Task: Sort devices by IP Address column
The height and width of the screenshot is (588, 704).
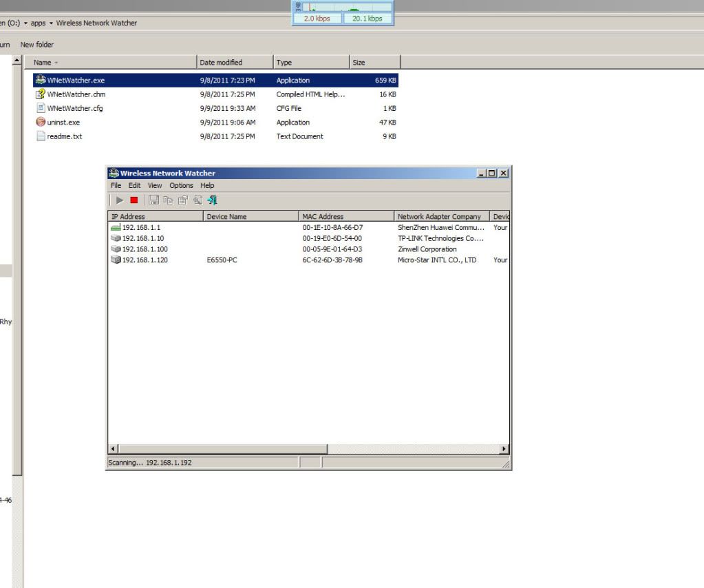Action: [156, 217]
